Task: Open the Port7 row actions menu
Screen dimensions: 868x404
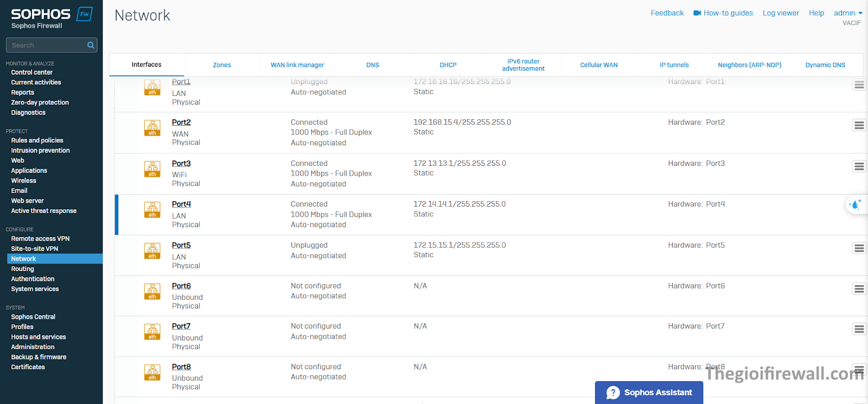Action: (859, 329)
